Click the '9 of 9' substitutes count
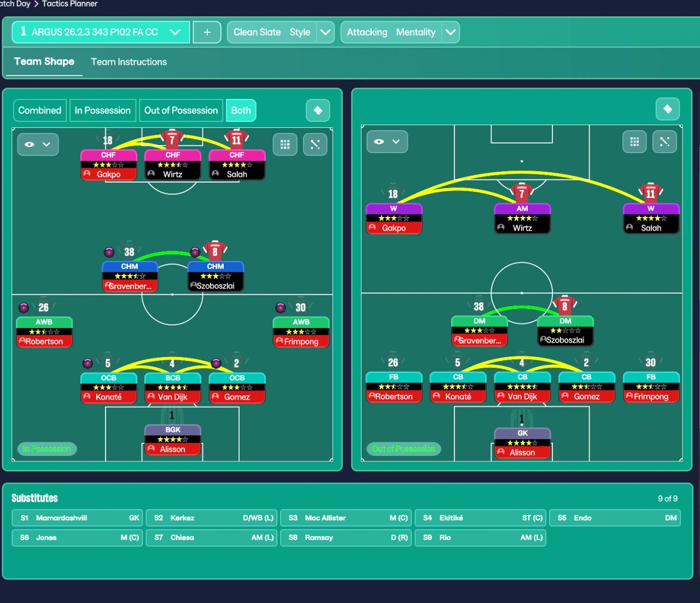The width and height of the screenshot is (700, 603). (x=668, y=499)
